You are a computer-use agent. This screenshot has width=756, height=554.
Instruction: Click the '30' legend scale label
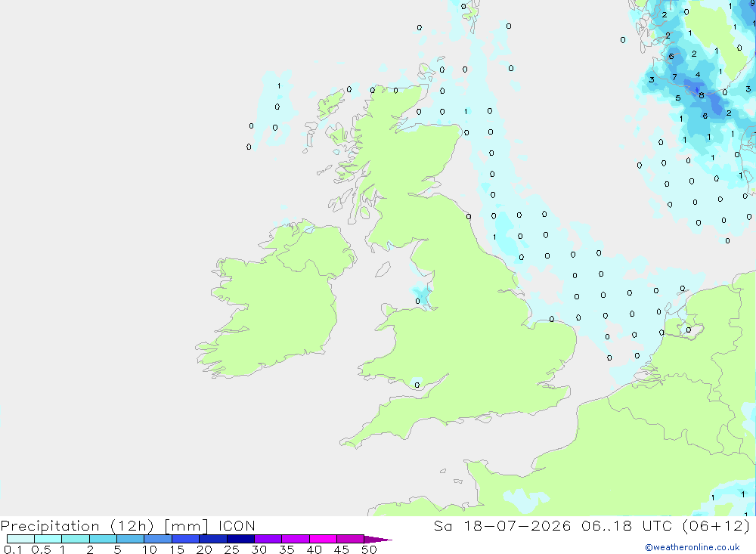(x=259, y=549)
